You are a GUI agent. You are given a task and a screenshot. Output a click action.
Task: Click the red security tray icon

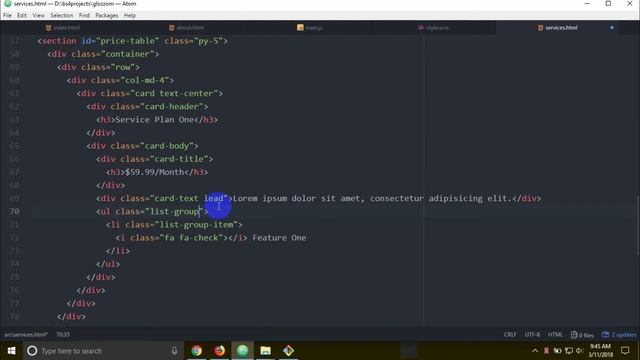point(546,351)
